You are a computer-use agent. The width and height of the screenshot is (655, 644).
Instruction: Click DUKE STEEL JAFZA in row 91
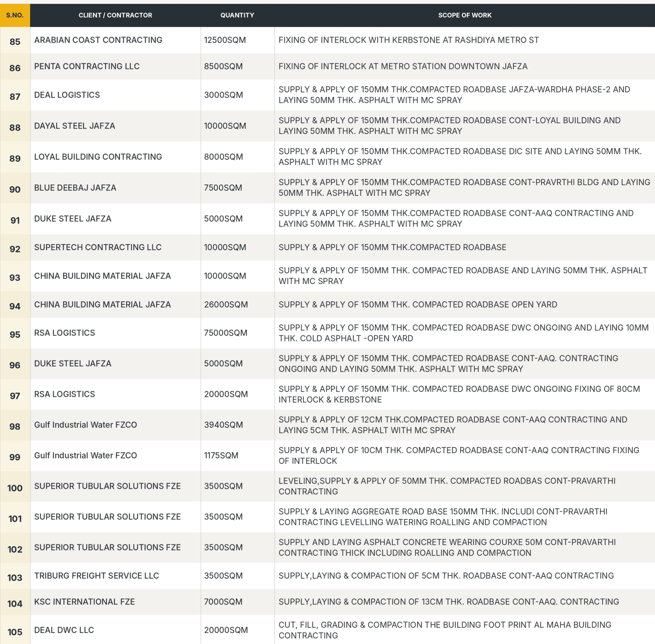point(73,219)
